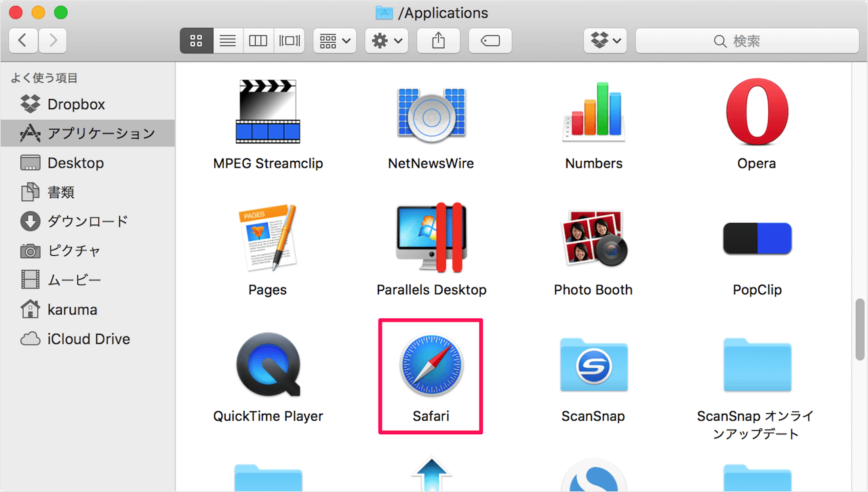This screenshot has width=868, height=492.
Task: Click the Photo Booth app icon
Action: 594,238
